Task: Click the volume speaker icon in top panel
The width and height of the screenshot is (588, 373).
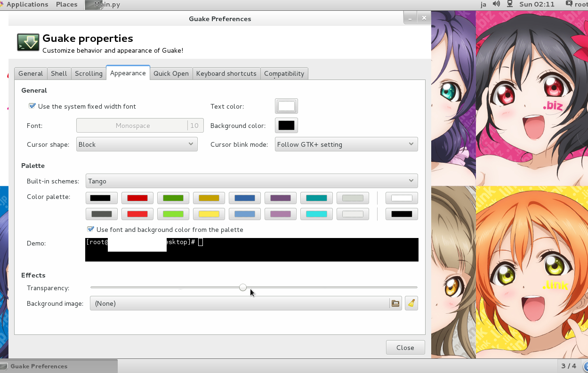Action: pyautogui.click(x=496, y=4)
